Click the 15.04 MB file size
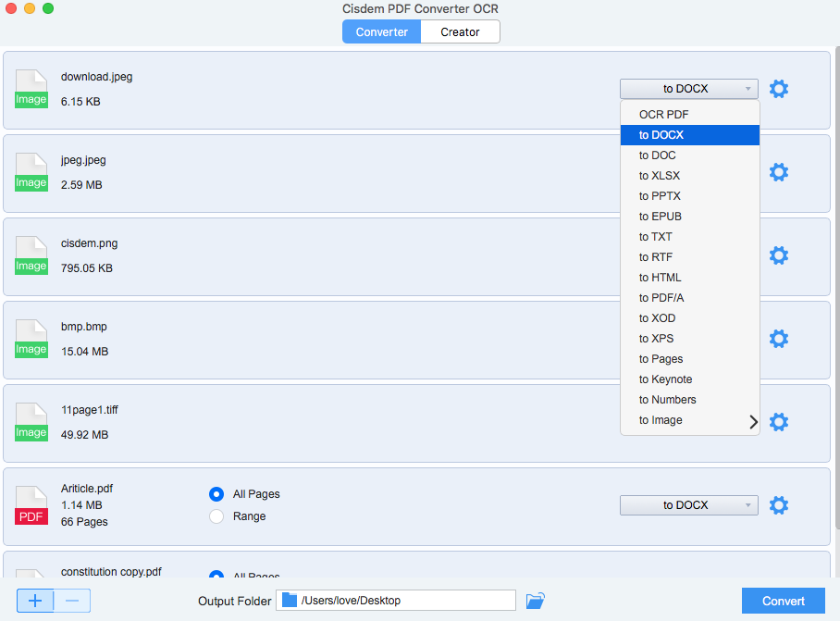Viewport: 840px width, 621px height. pos(84,352)
